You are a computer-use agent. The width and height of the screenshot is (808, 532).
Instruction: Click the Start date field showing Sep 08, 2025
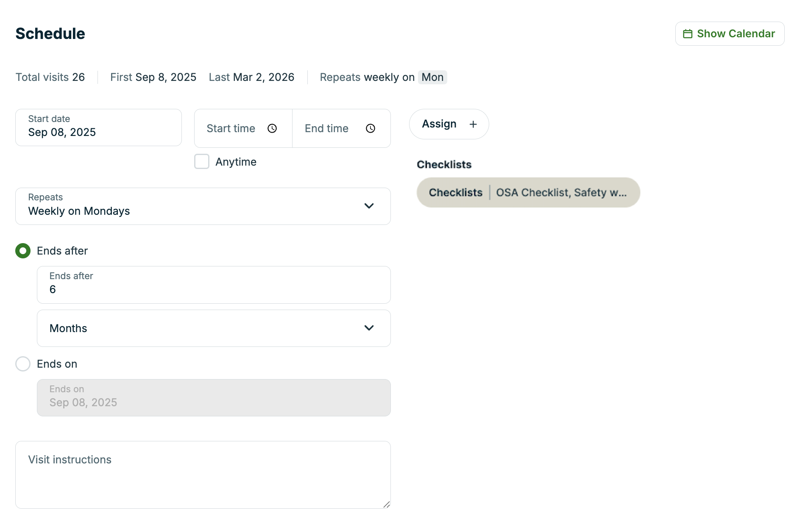pos(98,127)
